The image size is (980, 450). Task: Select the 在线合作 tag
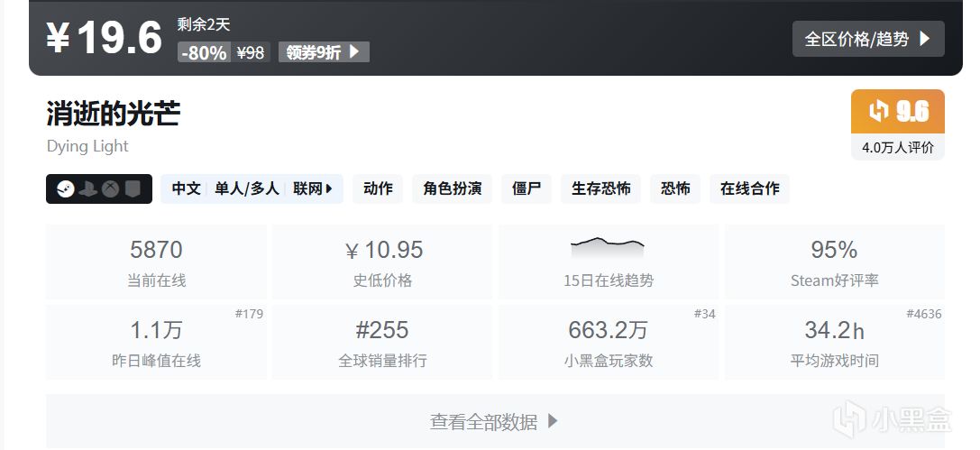(750, 188)
